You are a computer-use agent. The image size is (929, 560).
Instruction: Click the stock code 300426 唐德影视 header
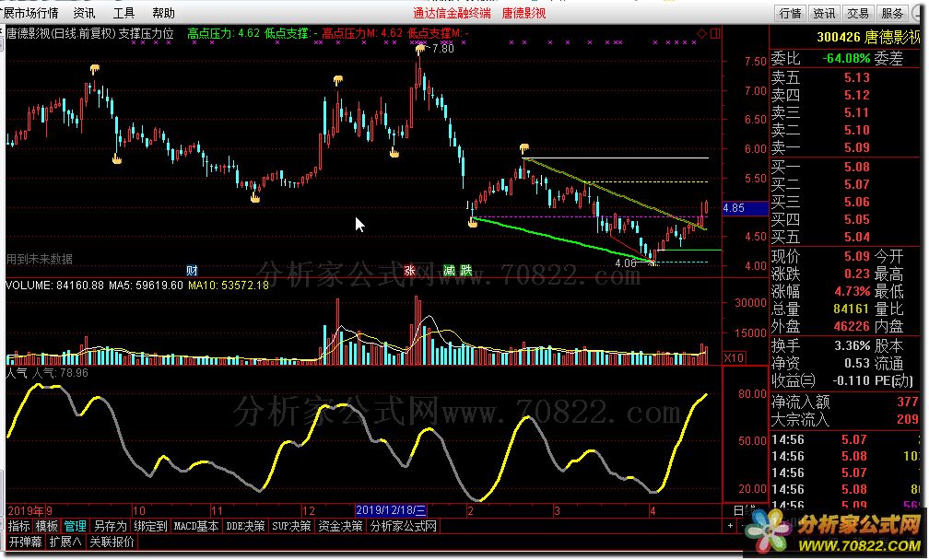[x=868, y=37]
